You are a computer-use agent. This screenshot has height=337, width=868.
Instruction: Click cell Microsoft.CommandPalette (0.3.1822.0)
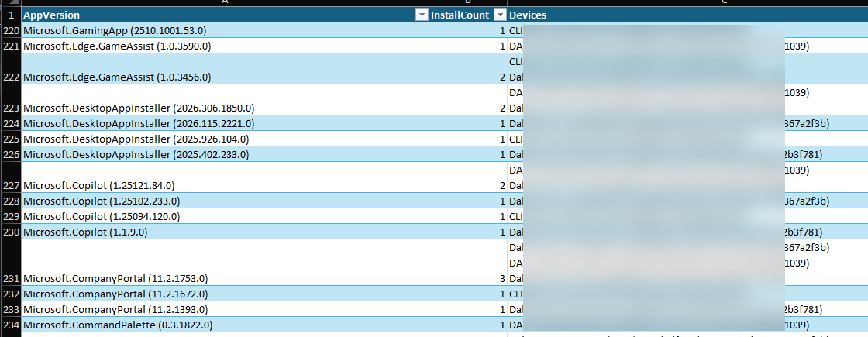[x=226, y=325]
